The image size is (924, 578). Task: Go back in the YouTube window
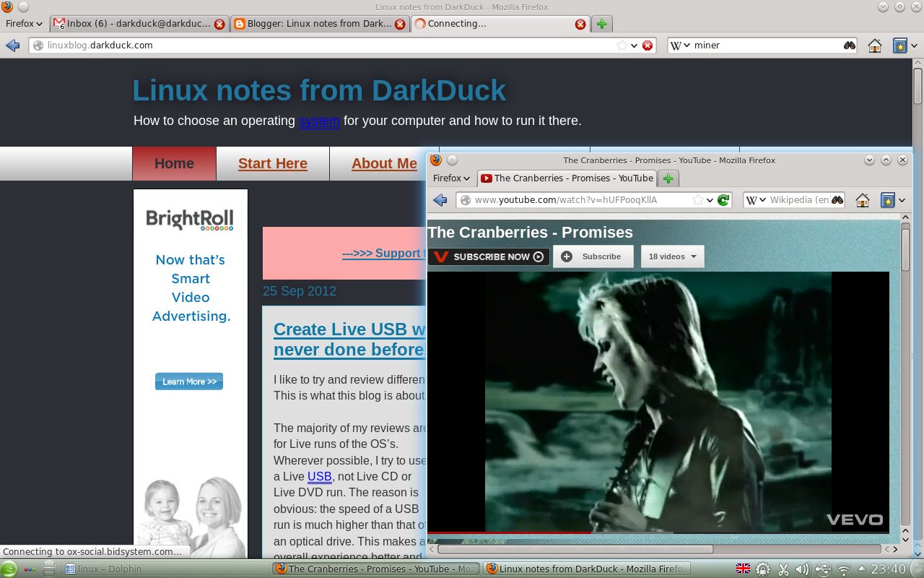pyautogui.click(x=440, y=200)
